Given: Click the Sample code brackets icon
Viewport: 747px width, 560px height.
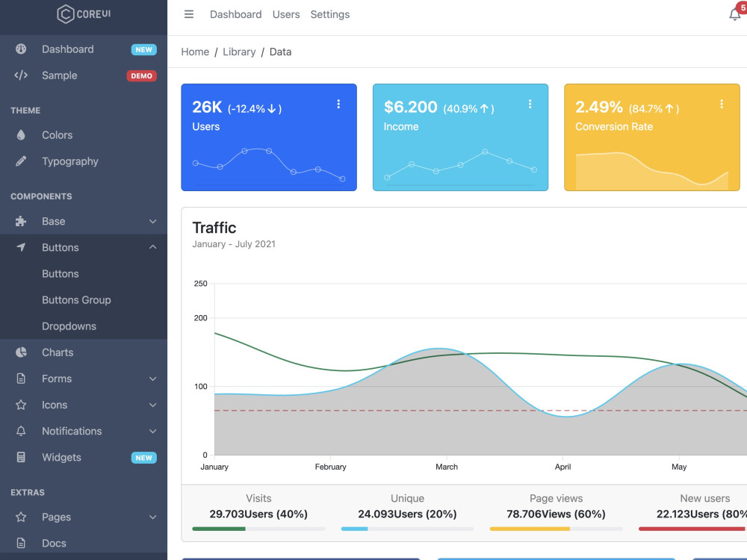Looking at the screenshot, I should (x=21, y=75).
